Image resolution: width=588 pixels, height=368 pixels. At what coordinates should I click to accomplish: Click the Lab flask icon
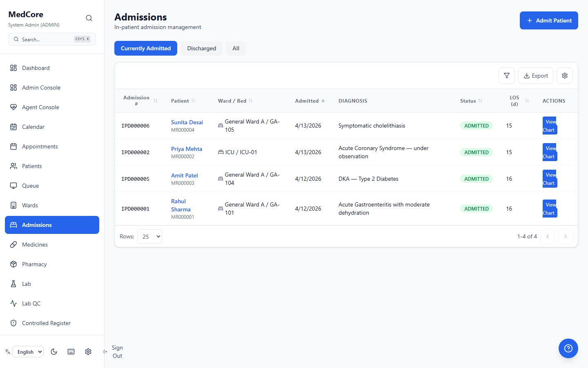tap(13, 284)
